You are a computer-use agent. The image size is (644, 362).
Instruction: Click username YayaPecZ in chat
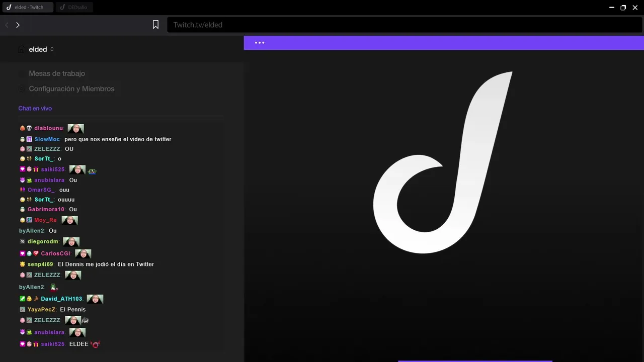[41, 310]
